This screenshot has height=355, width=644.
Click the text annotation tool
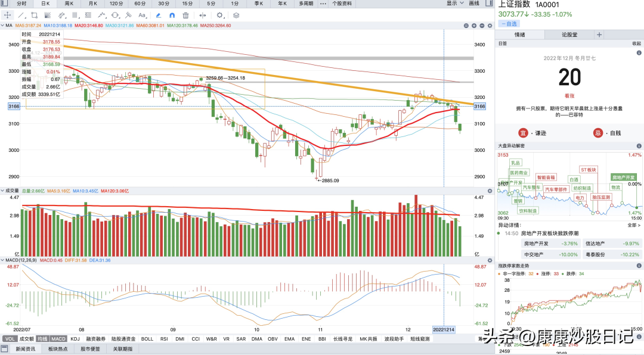point(142,15)
